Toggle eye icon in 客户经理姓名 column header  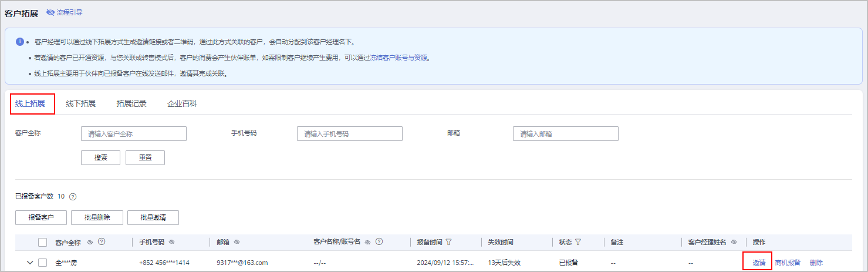[x=734, y=242]
